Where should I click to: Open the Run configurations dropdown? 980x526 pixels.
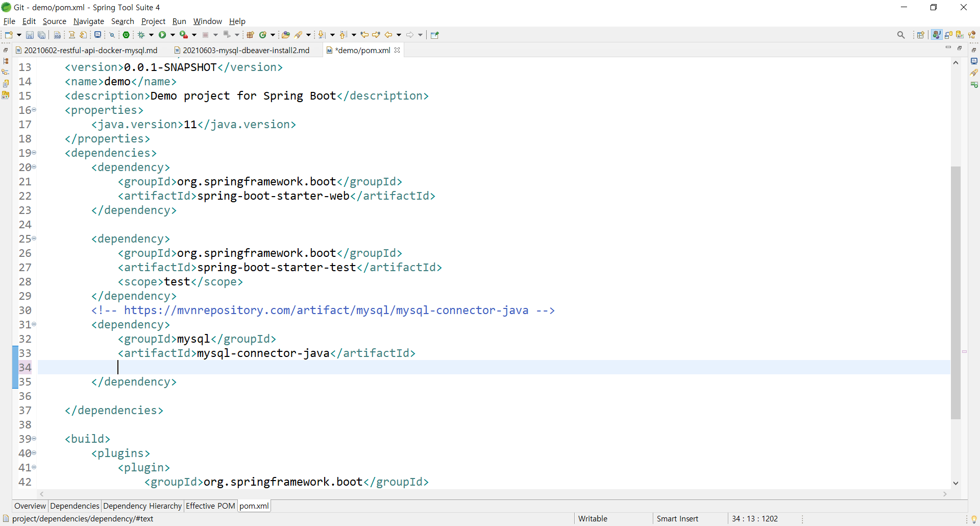(x=173, y=35)
